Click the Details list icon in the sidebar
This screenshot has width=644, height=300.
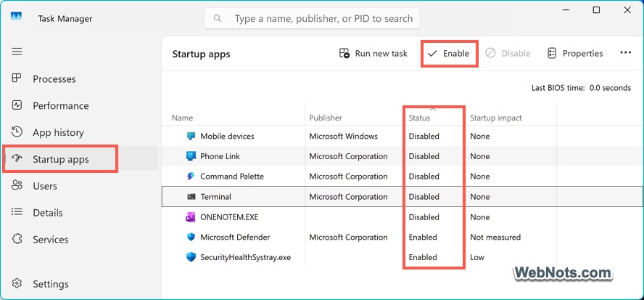click(17, 212)
